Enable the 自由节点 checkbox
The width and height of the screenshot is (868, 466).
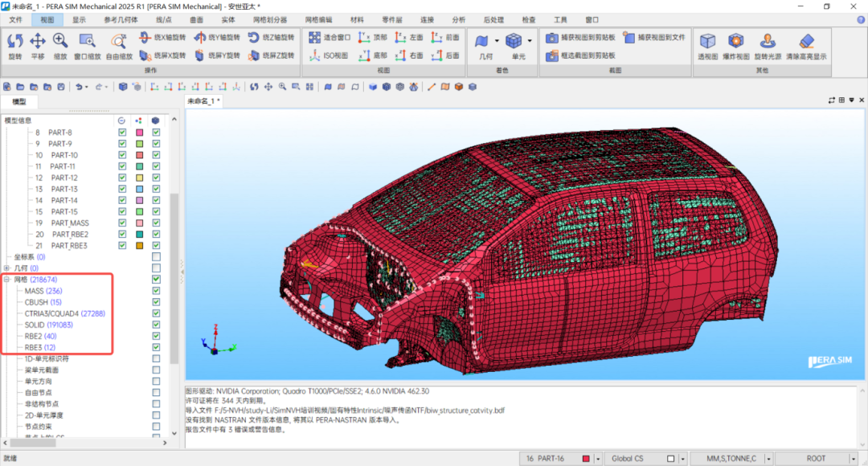pos(156,393)
